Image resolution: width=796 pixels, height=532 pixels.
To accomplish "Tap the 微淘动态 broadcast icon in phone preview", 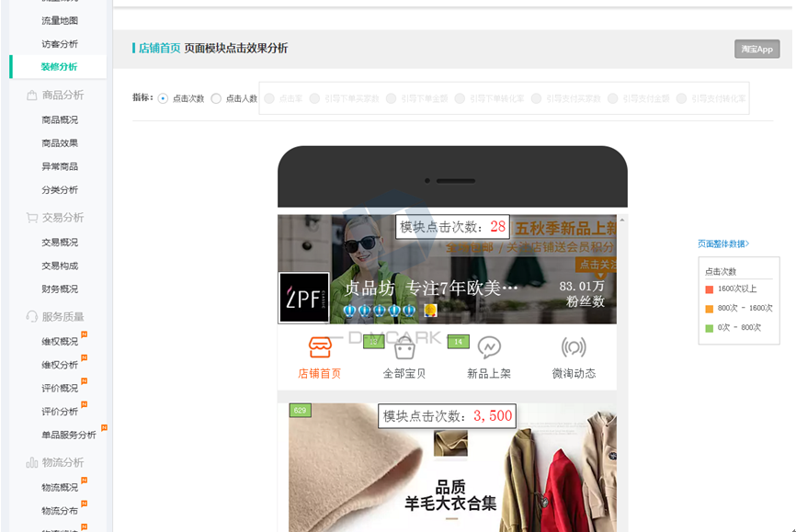I will (574, 347).
